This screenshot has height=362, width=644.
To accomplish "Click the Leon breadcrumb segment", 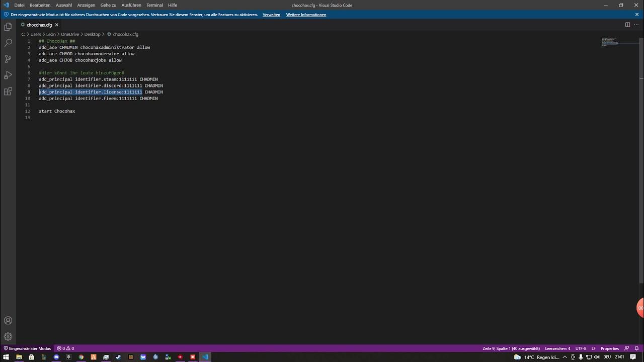I will (x=51, y=34).
